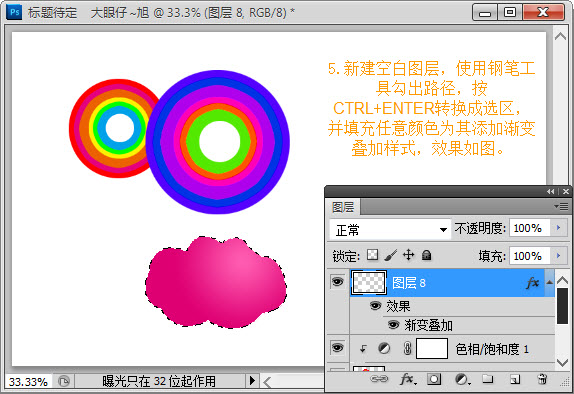Select the 色相/饱和度 1 layer name
The height and width of the screenshot is (394, 574).
(492, 349)
